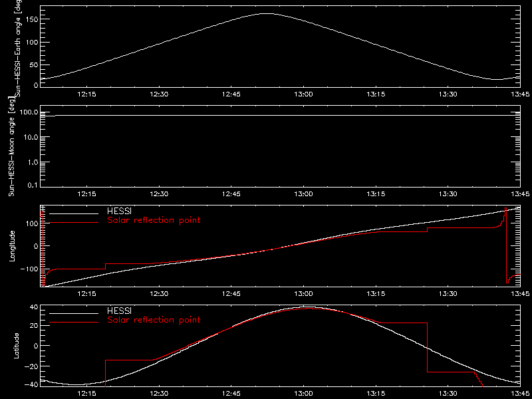The image size is (532, 399).
Task: Click peak of white HESSI latitude curve
Action: [x=305, y=307]
